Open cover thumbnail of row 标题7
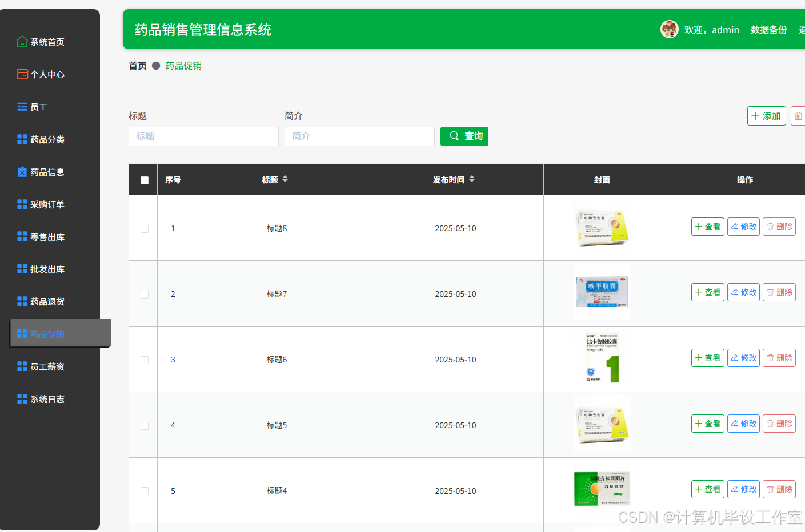805x532 pixels. point(602,292)
